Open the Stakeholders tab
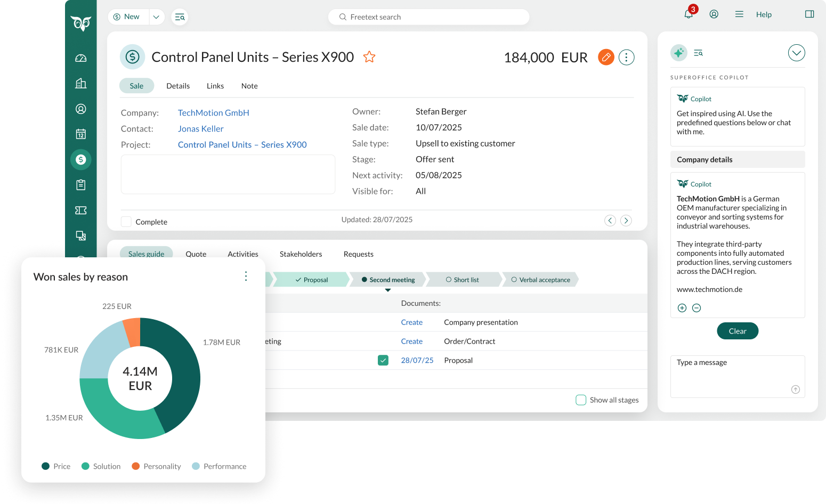 pyautogui.click(x=301, y=254)
